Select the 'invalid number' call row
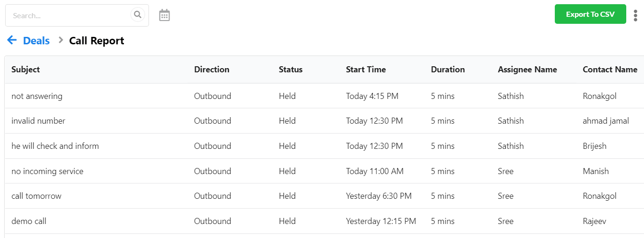This screenshot has height=238, width=644. 324,121
